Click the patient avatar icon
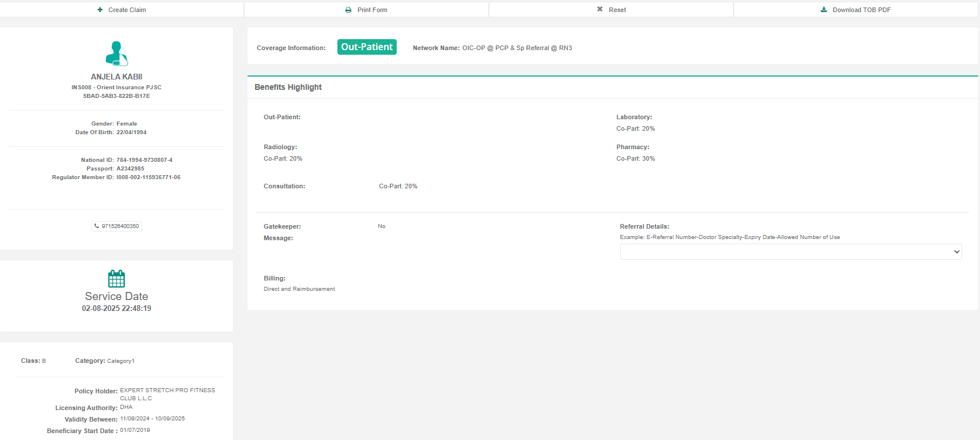The image size is (980, 440). pos(116,54)
